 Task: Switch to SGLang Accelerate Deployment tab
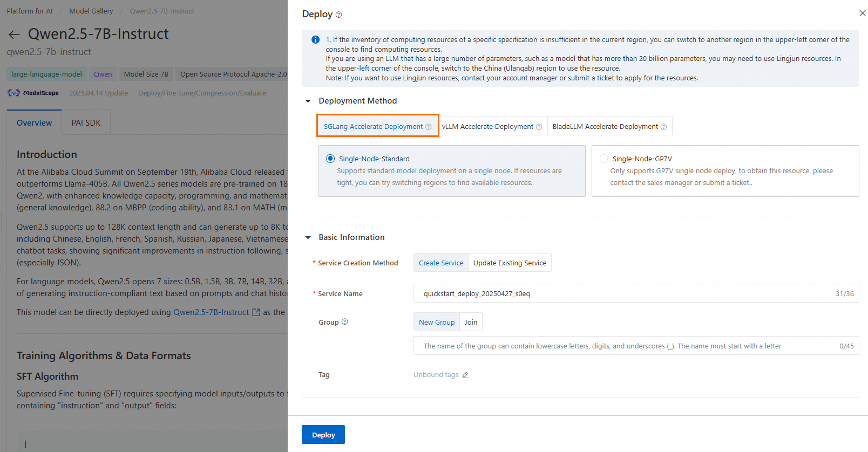point(377,126)
